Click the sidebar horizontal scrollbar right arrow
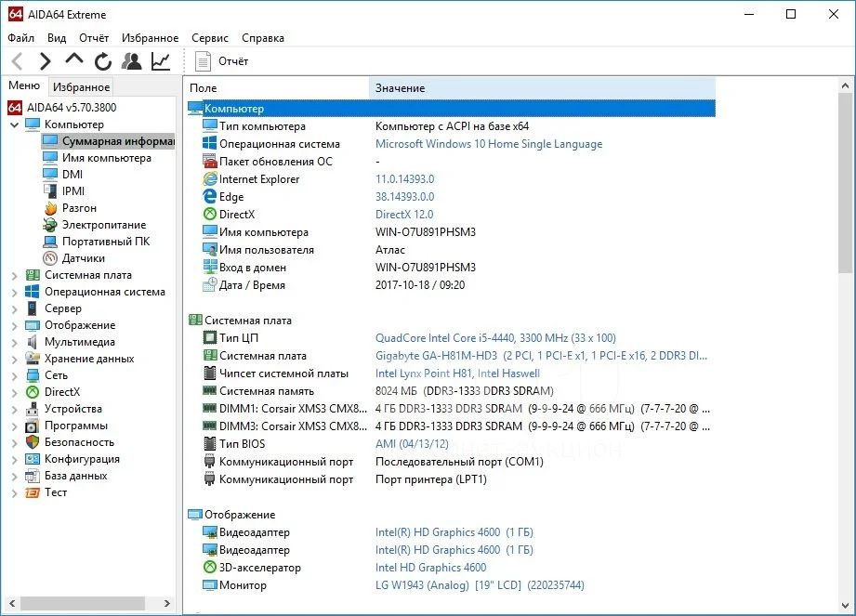 (x=167, y=603)
